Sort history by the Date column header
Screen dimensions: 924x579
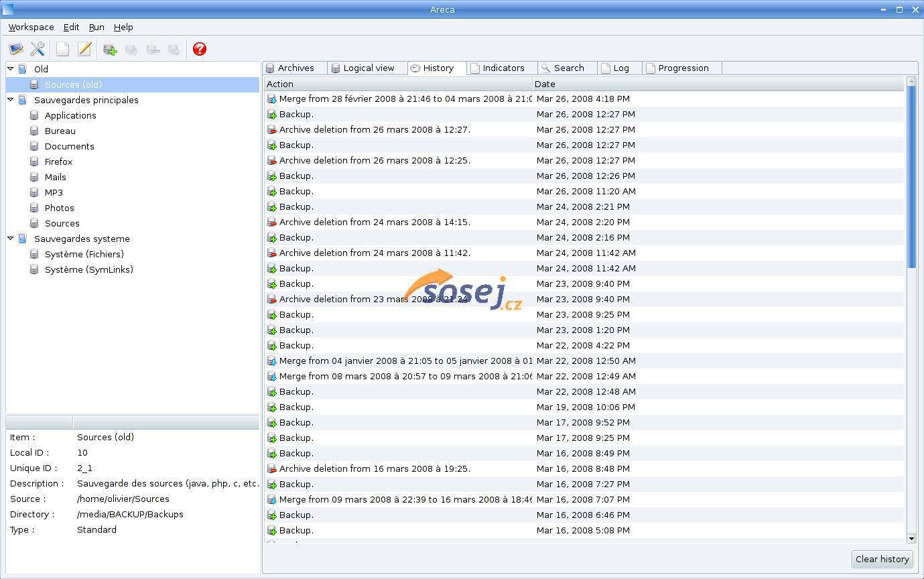[x=717, y=84]
